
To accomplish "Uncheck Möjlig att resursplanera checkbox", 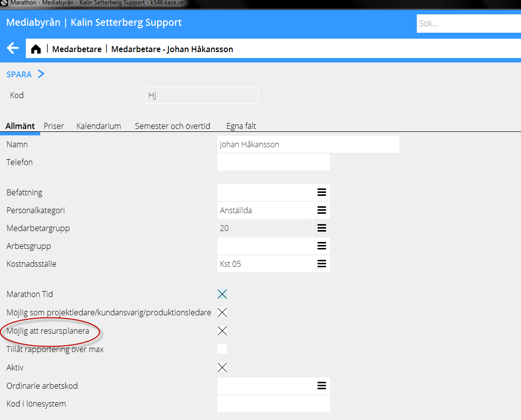I will (222, 331).
